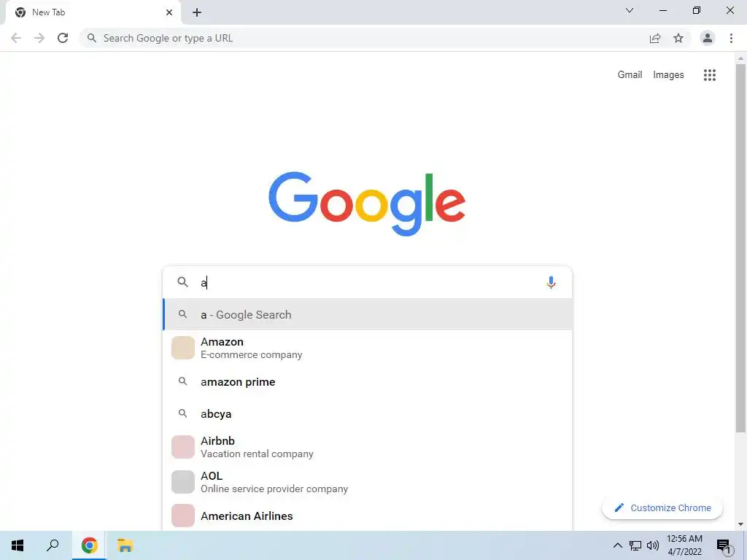Viewport: 747px width, 560px height.
Task: Click Chrome icon in the taskbar
Action: 89,545
